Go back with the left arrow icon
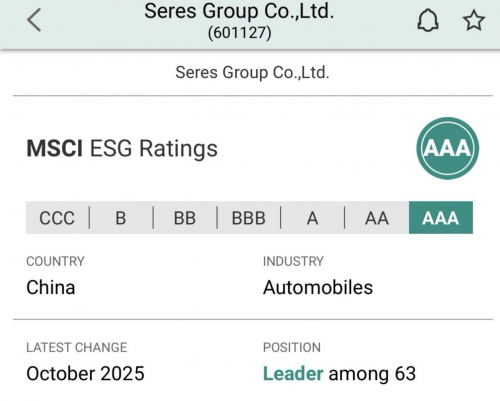The image size is (500, 401). click(x=34, y=20)
